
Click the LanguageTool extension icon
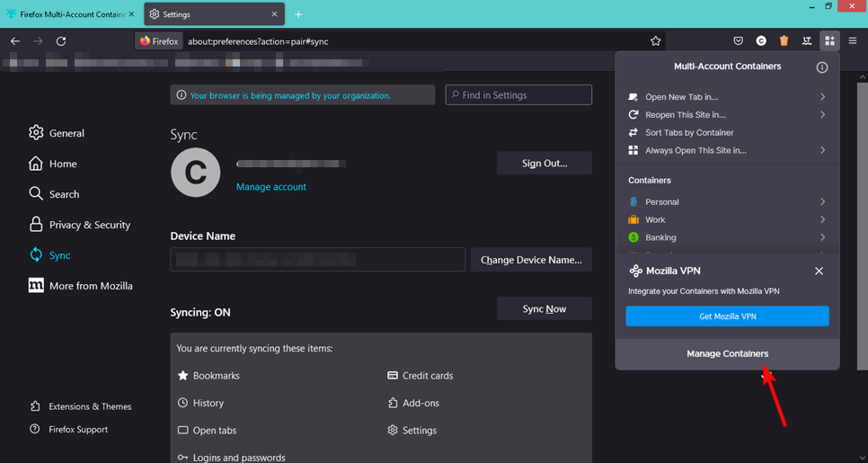coord(807,40)
